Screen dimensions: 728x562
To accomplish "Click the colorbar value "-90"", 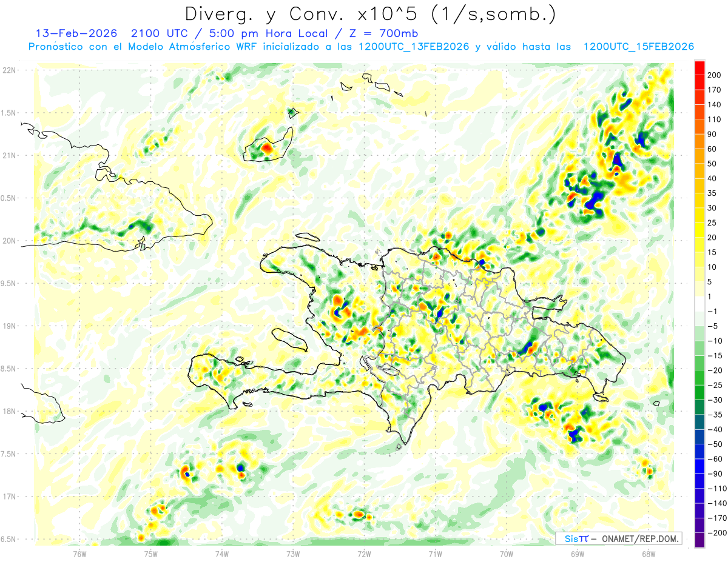I will (x=716, y=474).
